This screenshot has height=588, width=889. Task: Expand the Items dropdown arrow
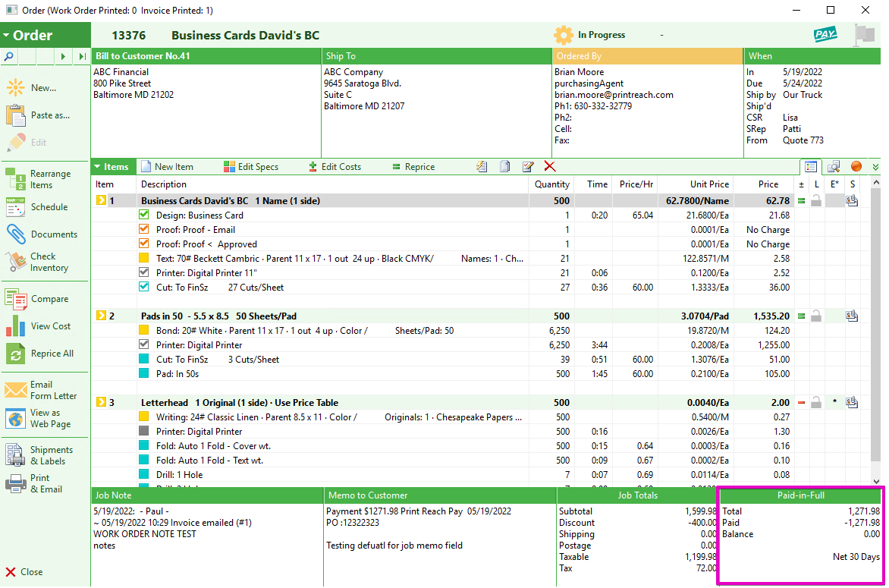pos(98,167)
